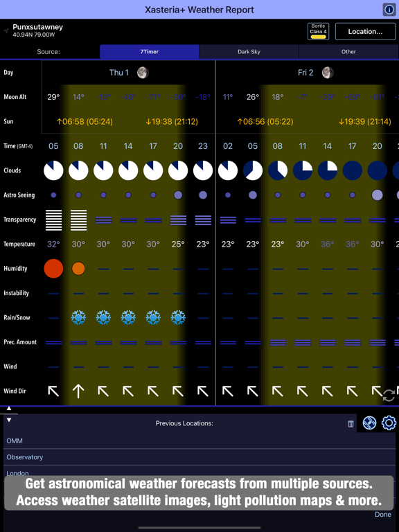Switch to the Other source tab

tap(348, 52)
